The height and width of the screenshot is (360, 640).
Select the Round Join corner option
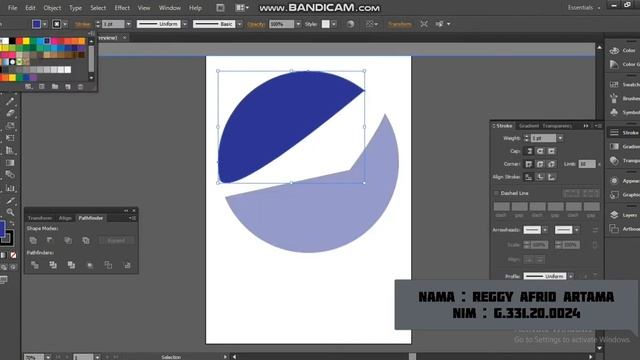540,164
